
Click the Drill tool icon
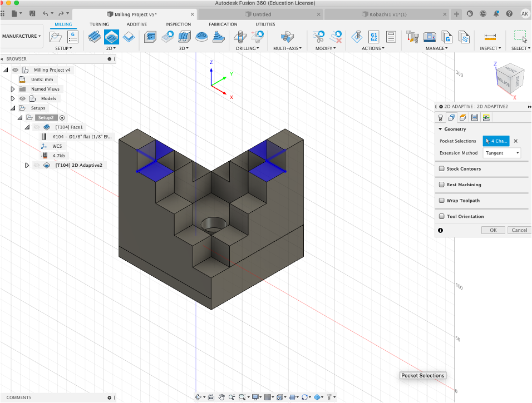(240, 37)
